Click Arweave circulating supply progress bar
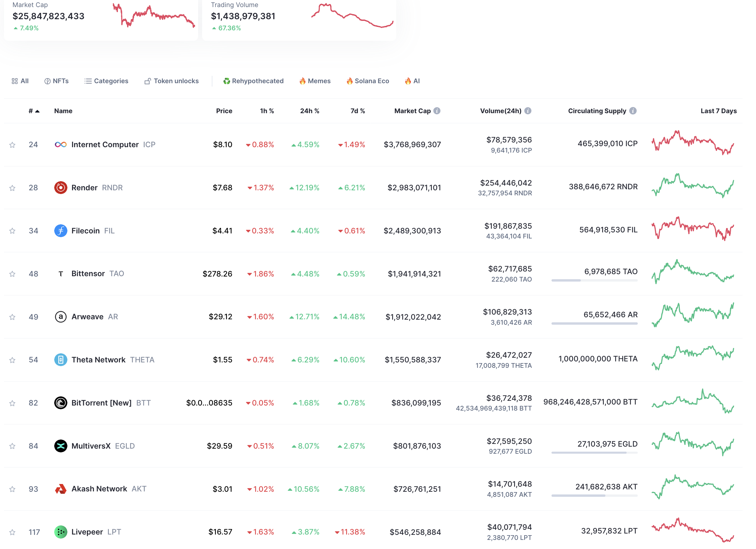Viewport: 756px width, 549px height. (594, 323)
